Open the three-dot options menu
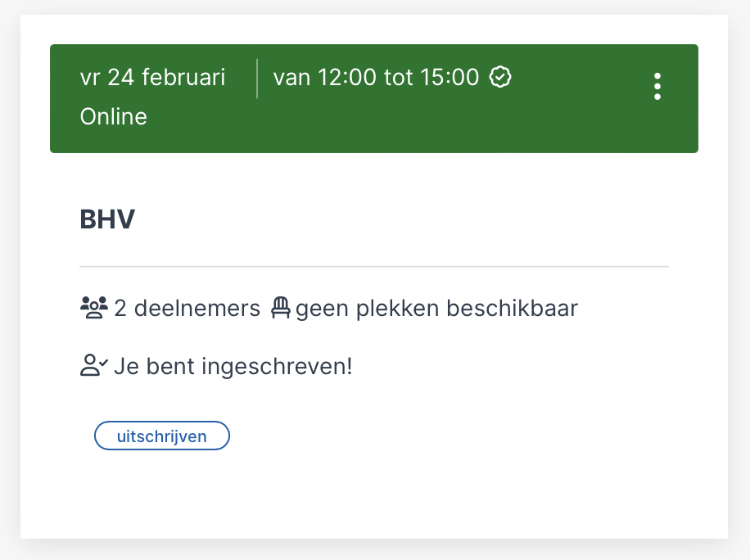This screenshot has height=560, width=750. click(x=657, y=87)
